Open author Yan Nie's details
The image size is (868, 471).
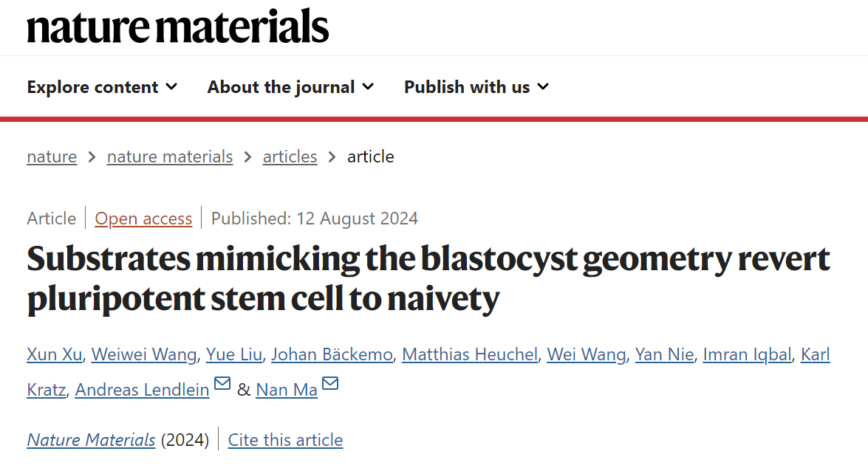pyautogui.click(x=664, y=354)
